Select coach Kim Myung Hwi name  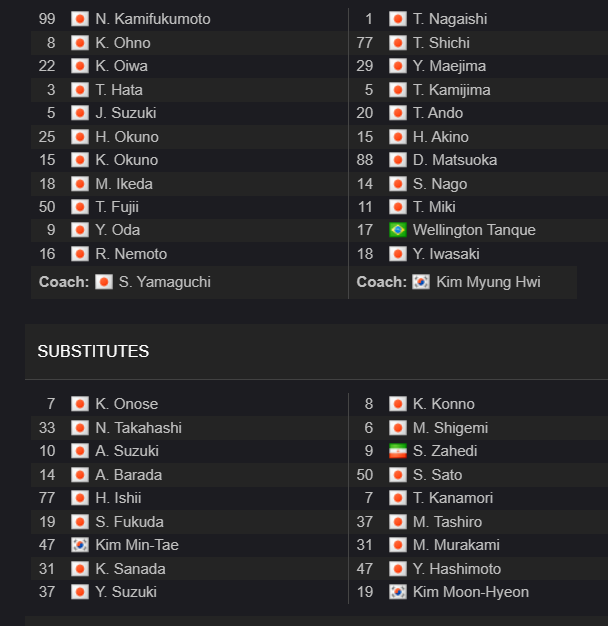coord(488,282)
